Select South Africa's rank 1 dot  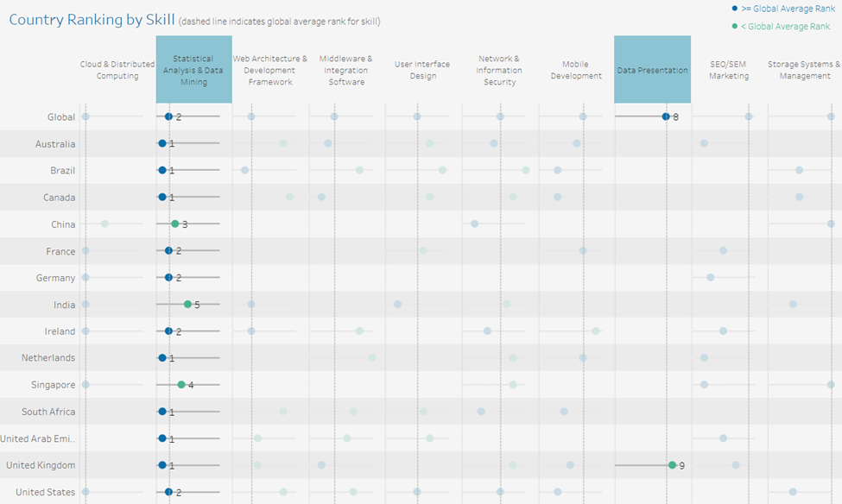click(x=161, y=411)
